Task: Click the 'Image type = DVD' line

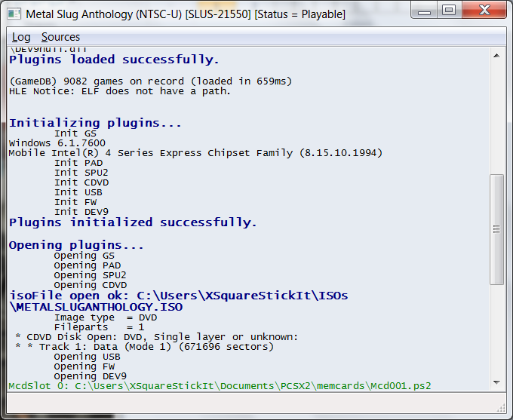Action: coord(106,317)
